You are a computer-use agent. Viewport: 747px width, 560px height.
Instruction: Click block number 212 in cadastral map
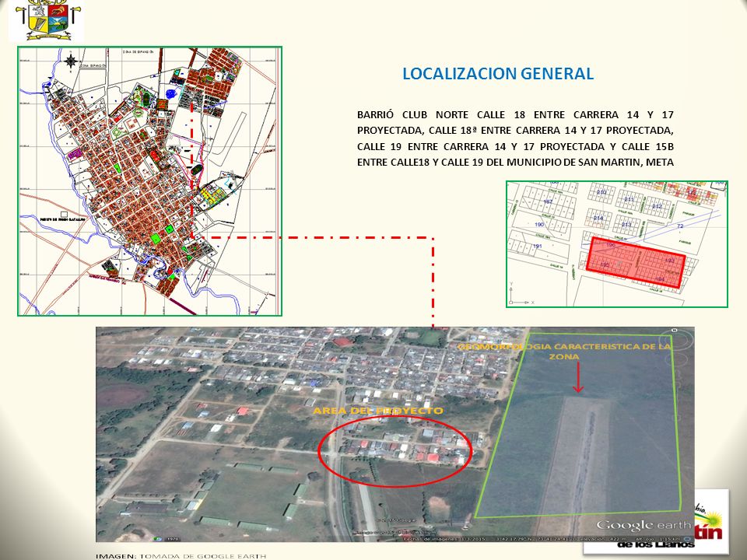(657, 206)
